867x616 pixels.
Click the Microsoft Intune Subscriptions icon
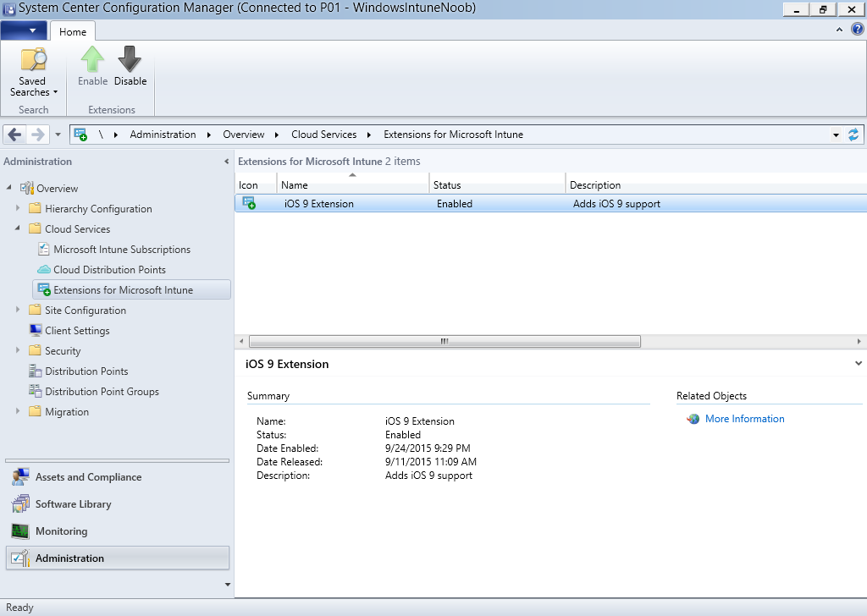(x=44, y=249)
